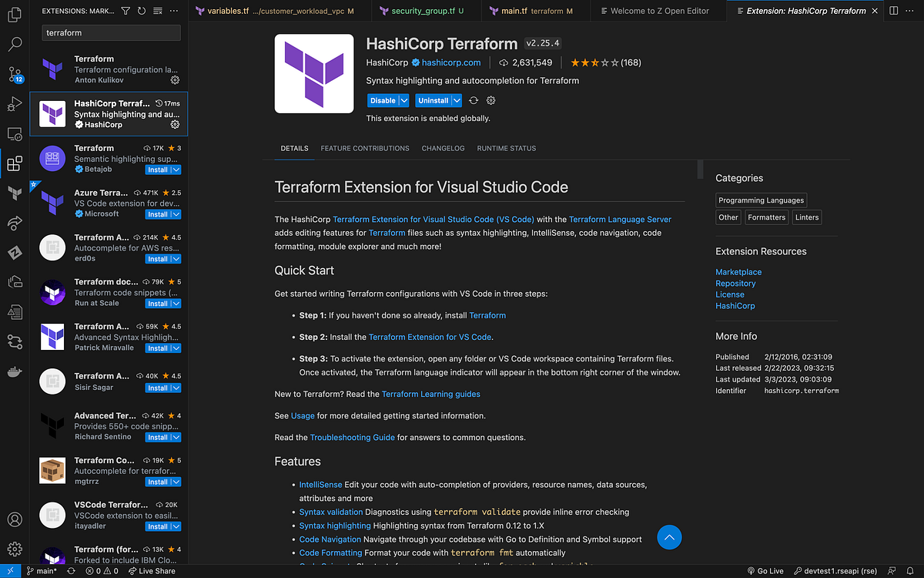This screenshot has height=578, width=924.
Task: Open the Disable dropdown arrow
Action: tap(403, 100)
